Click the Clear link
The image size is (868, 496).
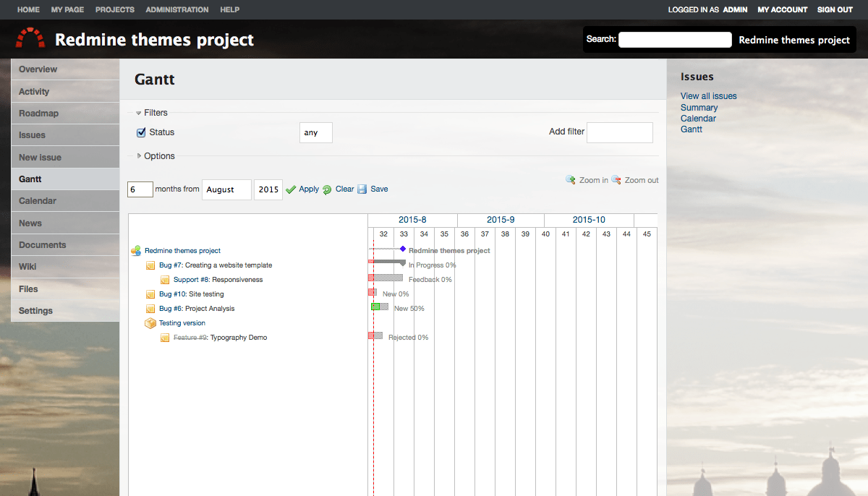[344, 189]
